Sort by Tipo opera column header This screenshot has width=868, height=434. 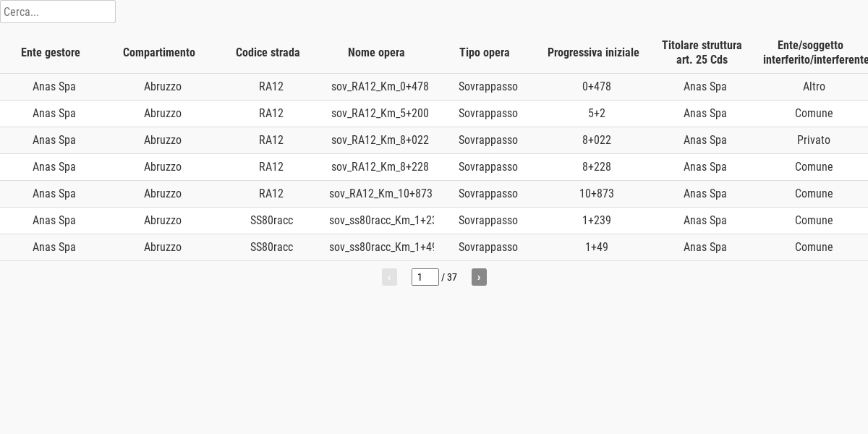point(485,52)
